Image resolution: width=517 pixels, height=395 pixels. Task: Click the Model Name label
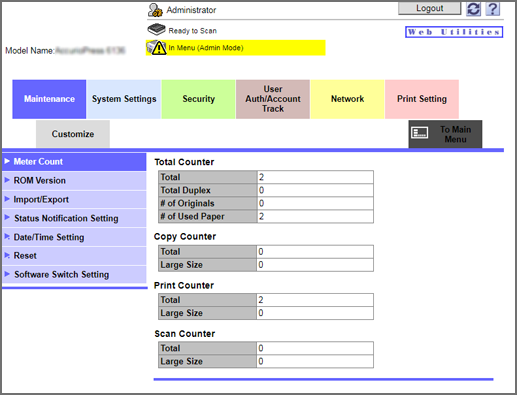click(x=29, y=51)
